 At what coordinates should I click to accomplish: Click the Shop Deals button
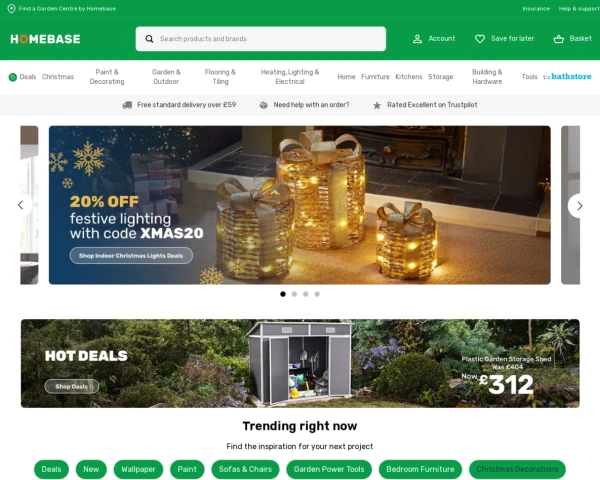pyautogui.click(x=72, y=387)
